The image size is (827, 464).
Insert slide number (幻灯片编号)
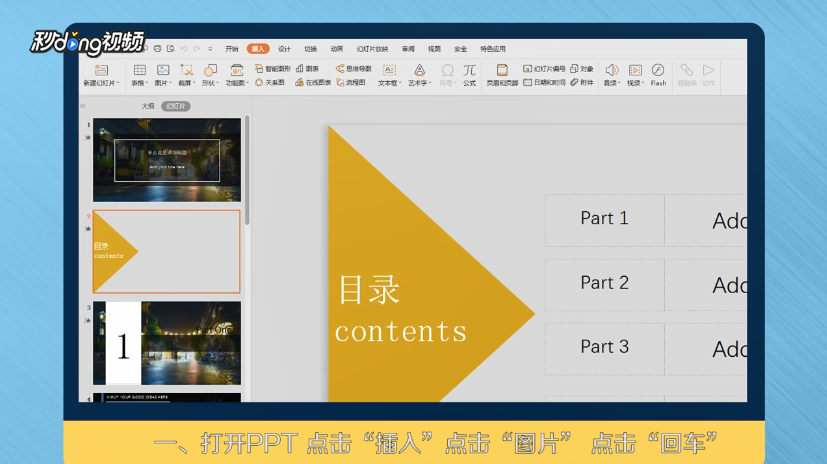click(544, 69)
